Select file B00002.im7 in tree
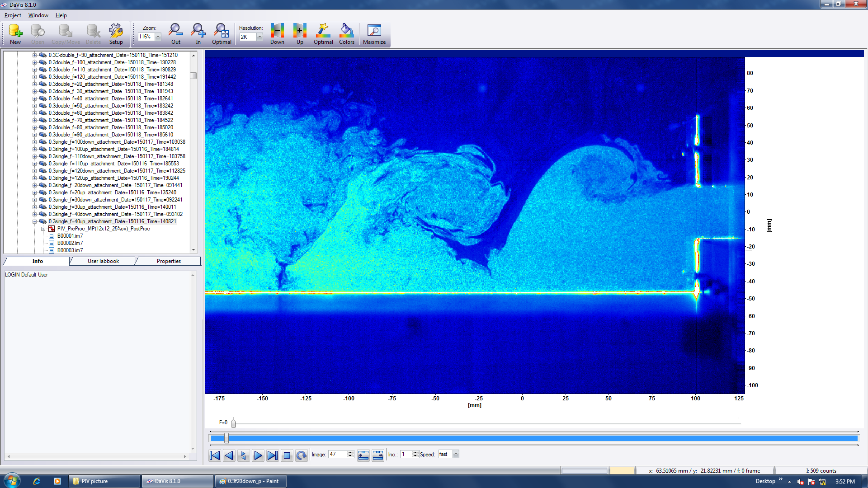 70,243
